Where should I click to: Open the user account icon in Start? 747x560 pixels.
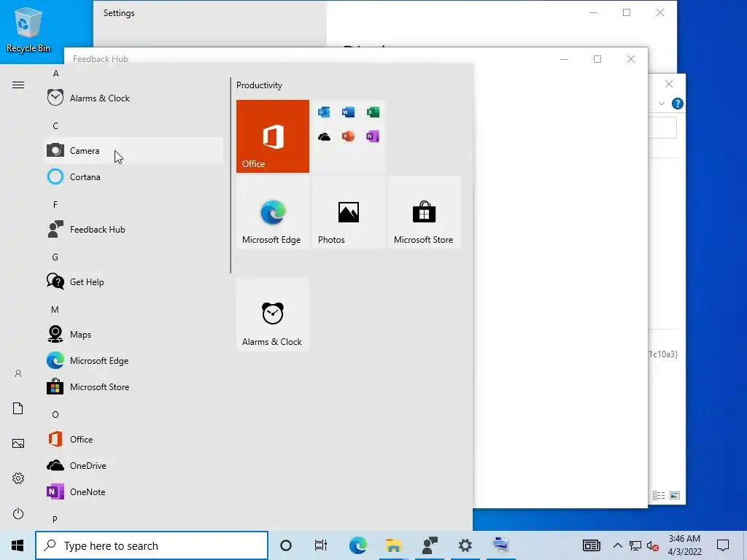click(x=18, y=374)
